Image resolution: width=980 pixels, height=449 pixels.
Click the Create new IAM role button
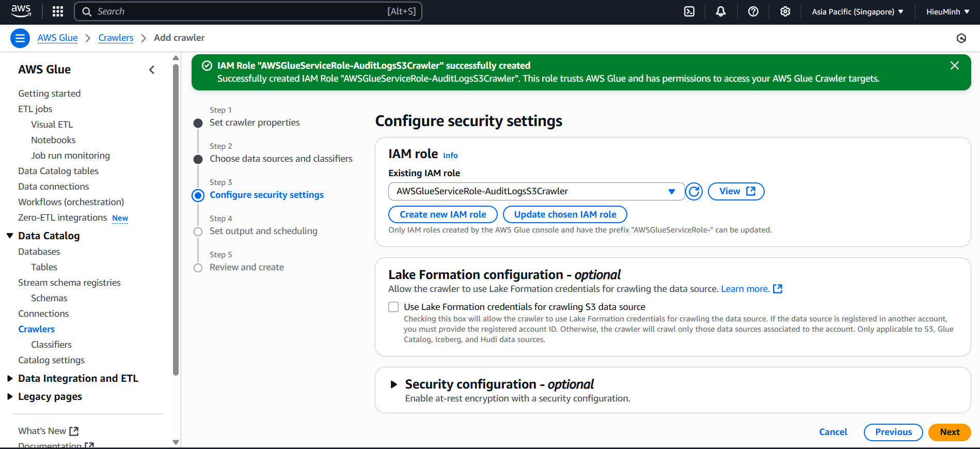coord(443,214)
